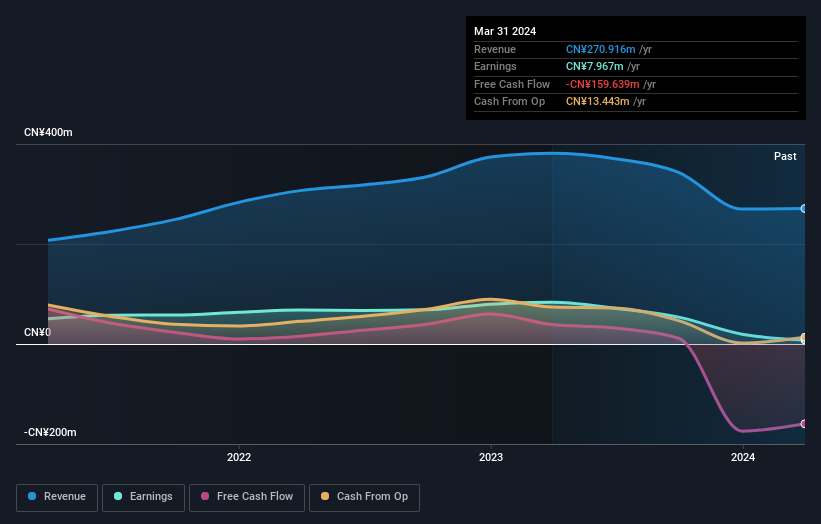The image size is (821, 524).
Task: Toggle the Earnings legend button
Action: [x=143, y=497]
